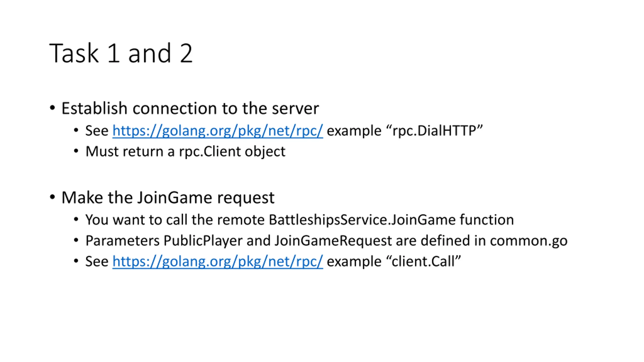Screen dimensions: 644x362
Task: Click the Must return a rpc.Client object line
Action: coord(185,152)
